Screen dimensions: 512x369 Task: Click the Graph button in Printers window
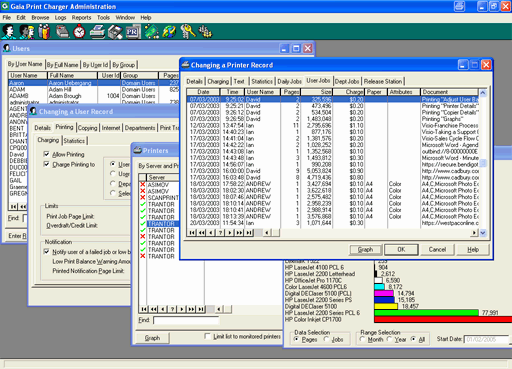point(152,338)
